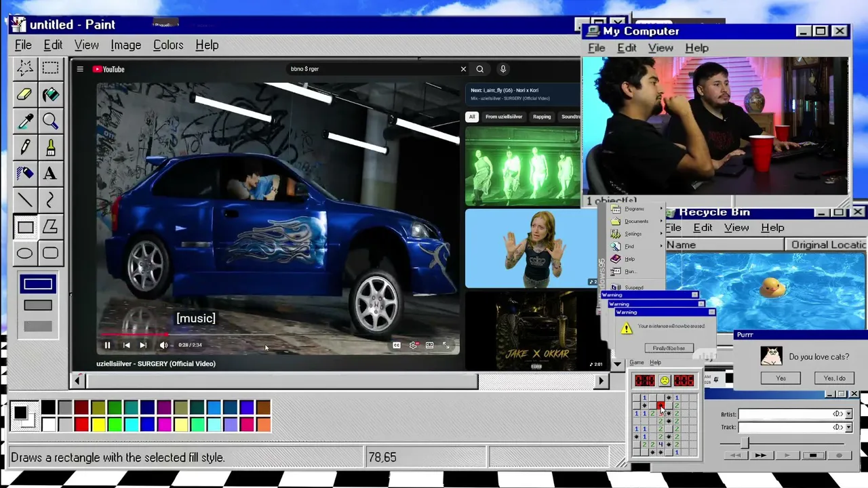Pick the red color in Paint's palette

(x=81, y=424)
